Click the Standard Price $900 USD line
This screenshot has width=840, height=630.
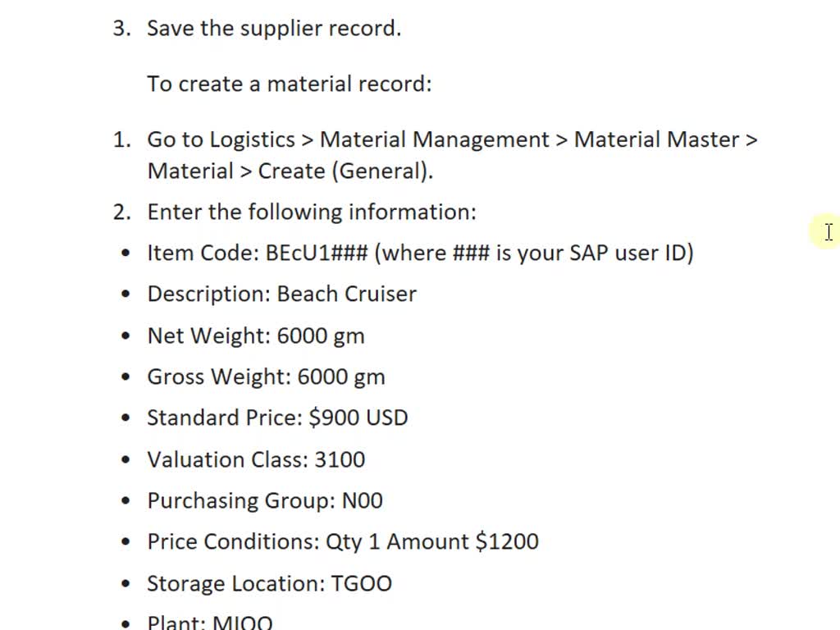tap(277, 418)
